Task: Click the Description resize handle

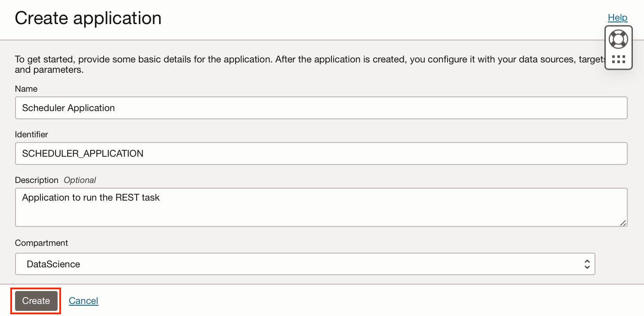Action: coord(624,223)
